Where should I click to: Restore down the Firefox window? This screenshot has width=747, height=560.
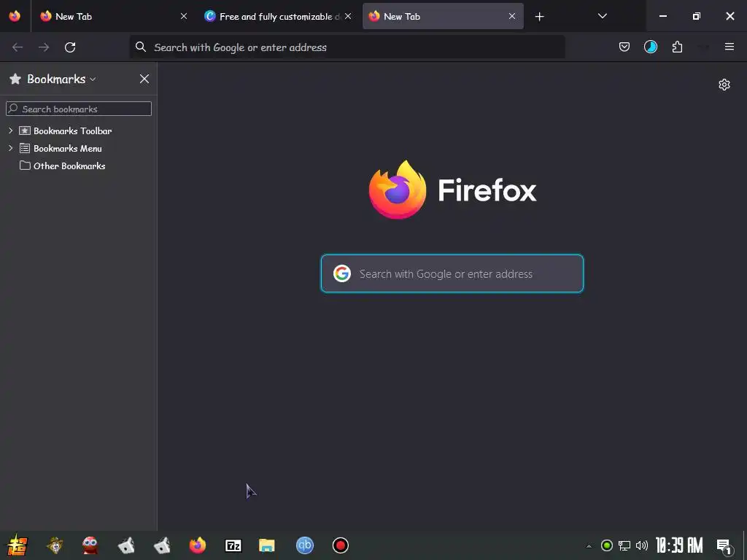(x=697, y=16)
